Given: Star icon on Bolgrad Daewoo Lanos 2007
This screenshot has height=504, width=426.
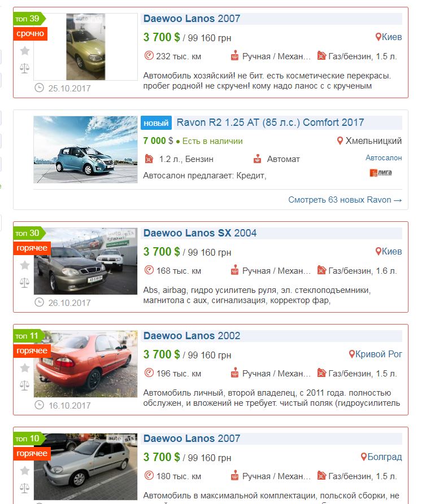Looking at the screenshot, I should tap(25, 471).
